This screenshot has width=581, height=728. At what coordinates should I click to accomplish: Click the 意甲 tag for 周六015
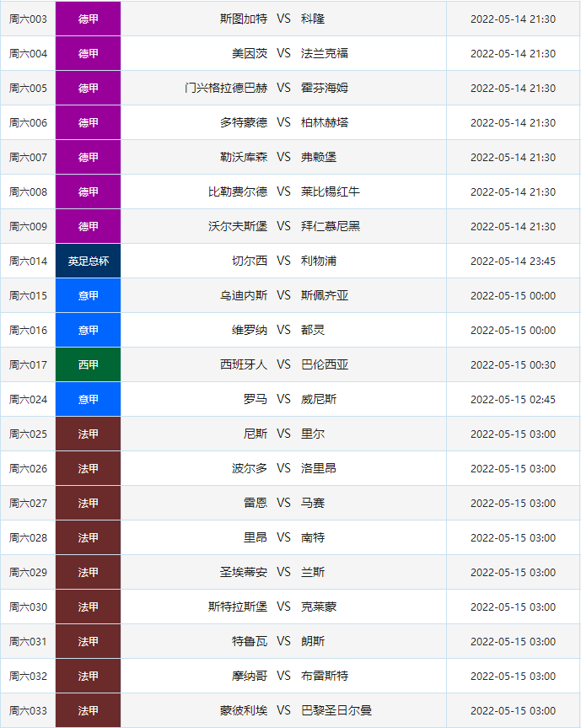click(89, 296)
